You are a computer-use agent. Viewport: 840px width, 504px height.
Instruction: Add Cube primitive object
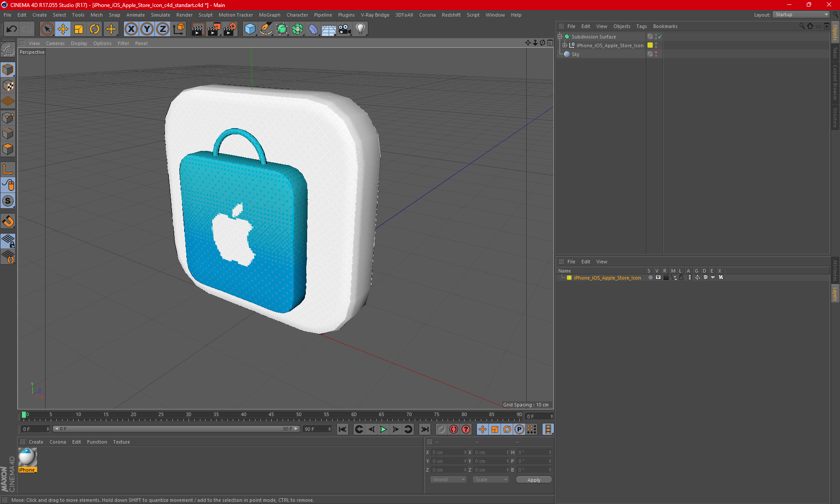[250, 29]
